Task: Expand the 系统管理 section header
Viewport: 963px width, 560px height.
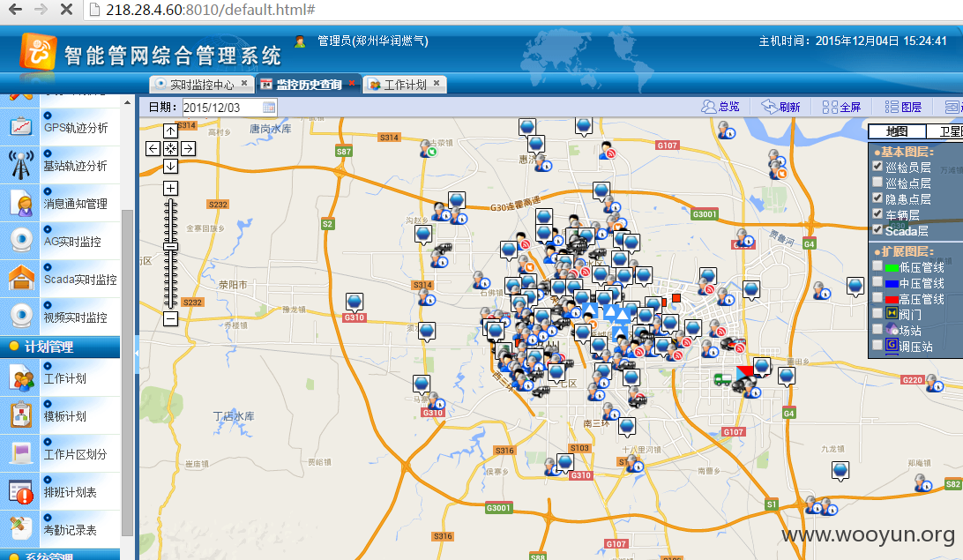Action: 60,555
